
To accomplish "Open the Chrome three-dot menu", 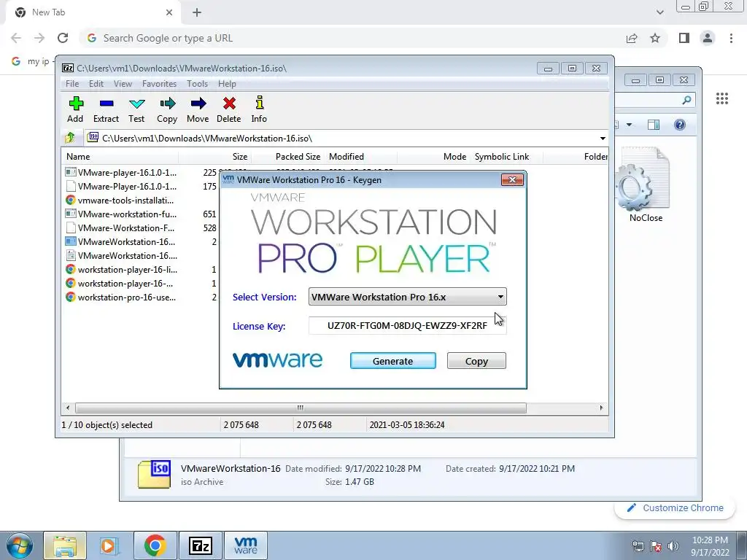I will tap(731, 38).
